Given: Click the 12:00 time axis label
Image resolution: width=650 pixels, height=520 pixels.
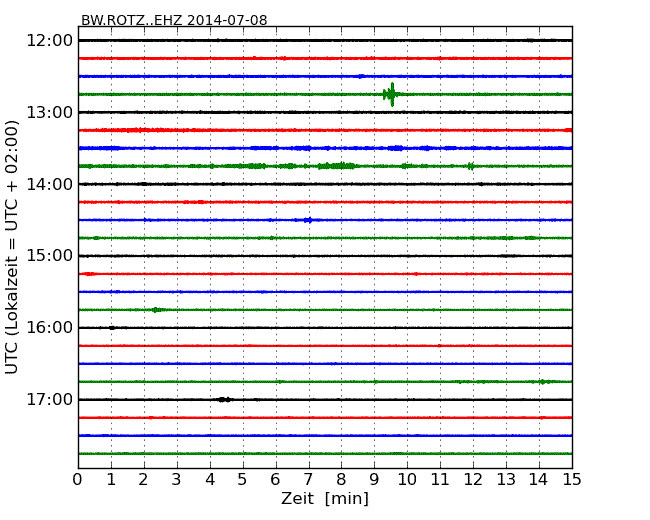Looking at the screenshot, I should coord(50,41).
